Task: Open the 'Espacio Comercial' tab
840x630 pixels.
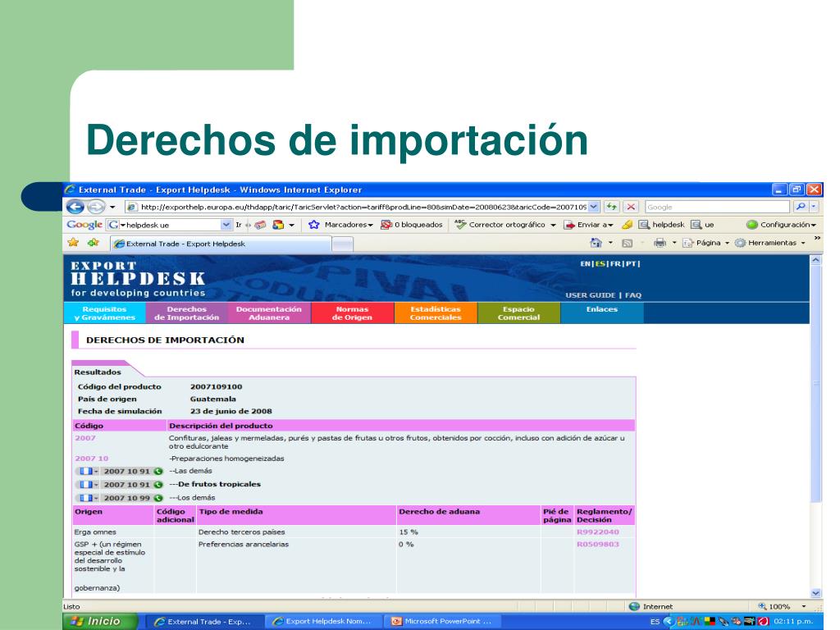Action: coord(518,313)
